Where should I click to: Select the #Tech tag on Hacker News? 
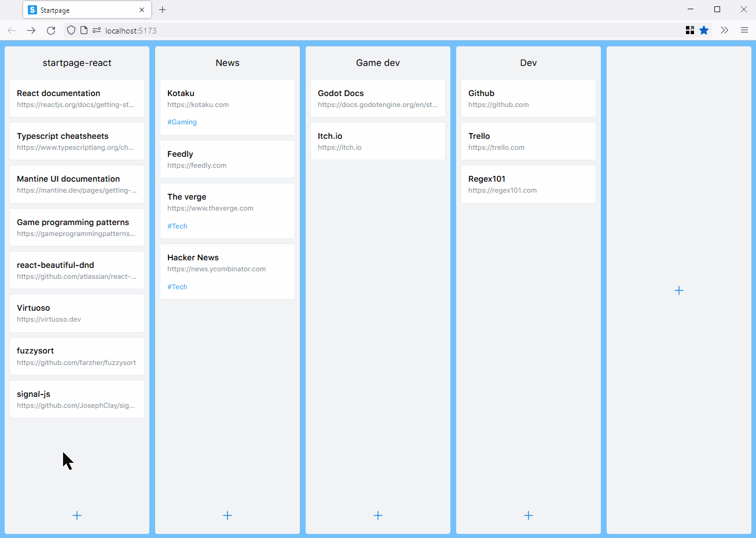point(177,287)
